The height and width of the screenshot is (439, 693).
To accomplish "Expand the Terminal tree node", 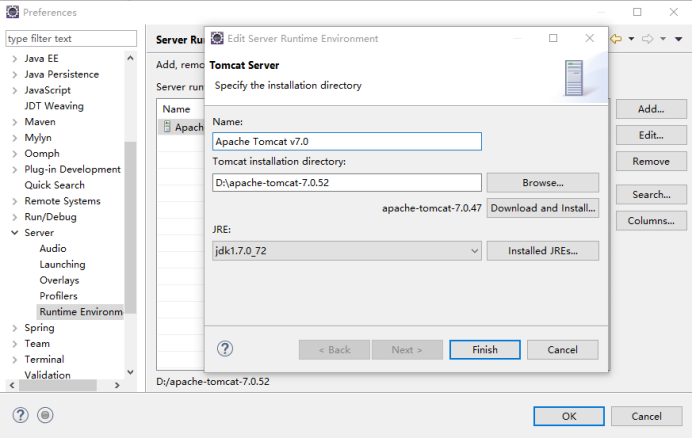I will [x=15, y=360].
